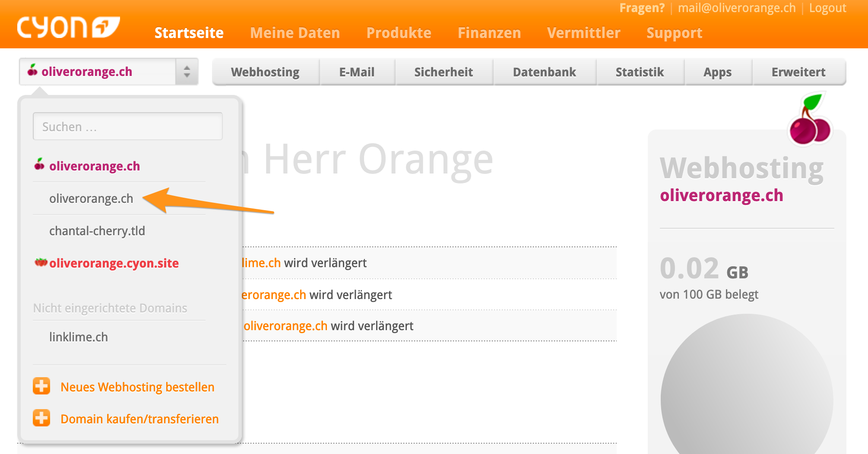Select the oliverorange.ch hosting heading in list
This screenshot has width=868, height=454.
coord(95,166)
